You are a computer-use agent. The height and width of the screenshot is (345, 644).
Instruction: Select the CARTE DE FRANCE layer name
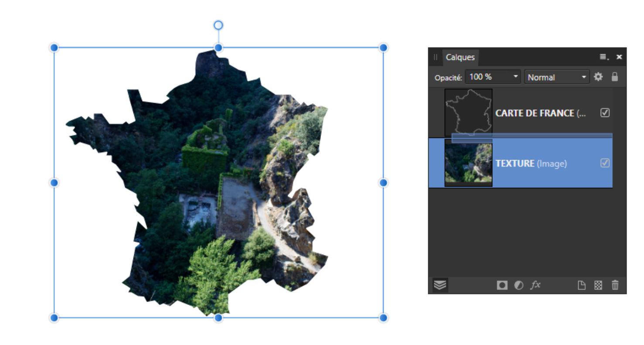click(540, 113)
